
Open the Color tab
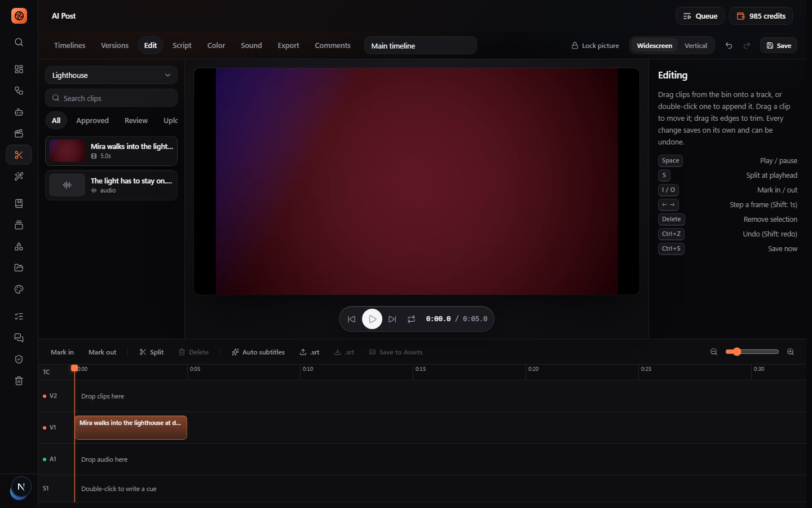(216, 45)
